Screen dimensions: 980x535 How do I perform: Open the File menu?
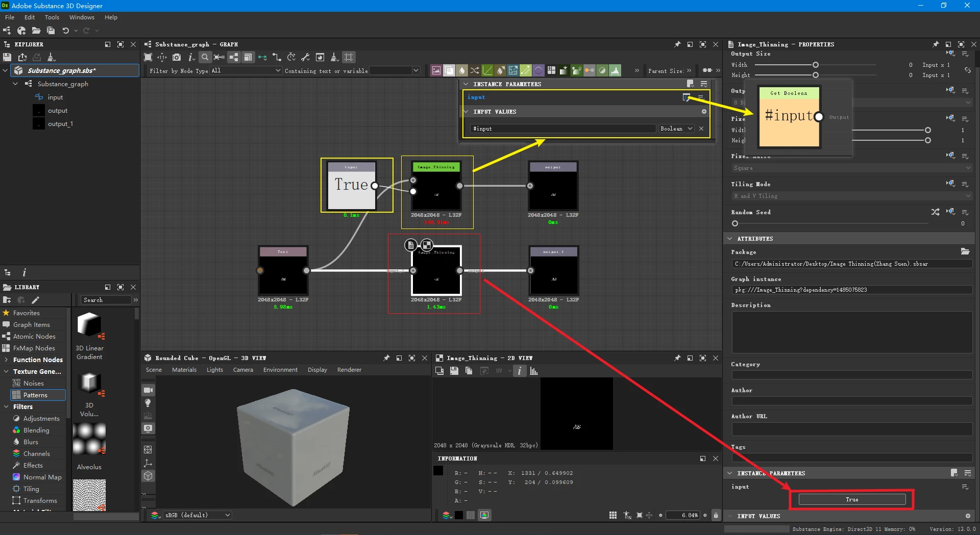10,17
